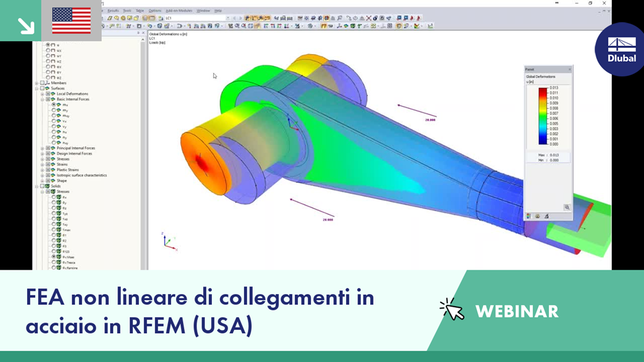
Task: Go to next load case arrow
Action: pos(241,18)
